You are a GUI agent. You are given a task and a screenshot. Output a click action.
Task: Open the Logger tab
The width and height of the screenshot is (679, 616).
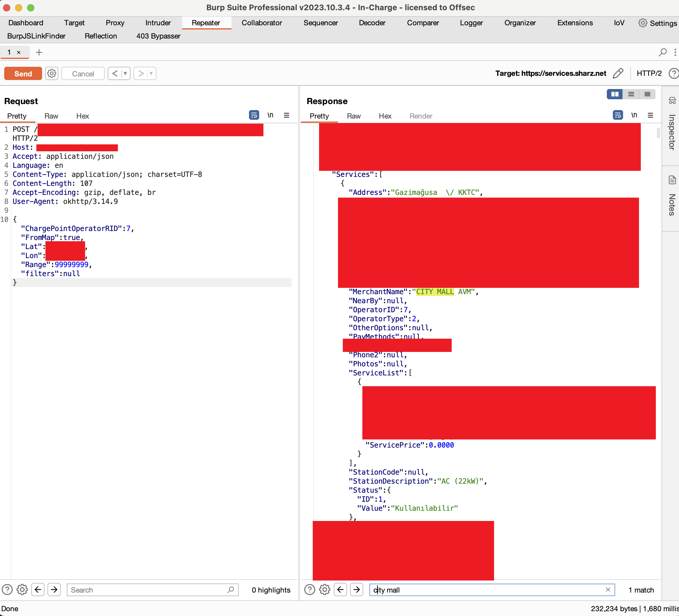point(472,23)
